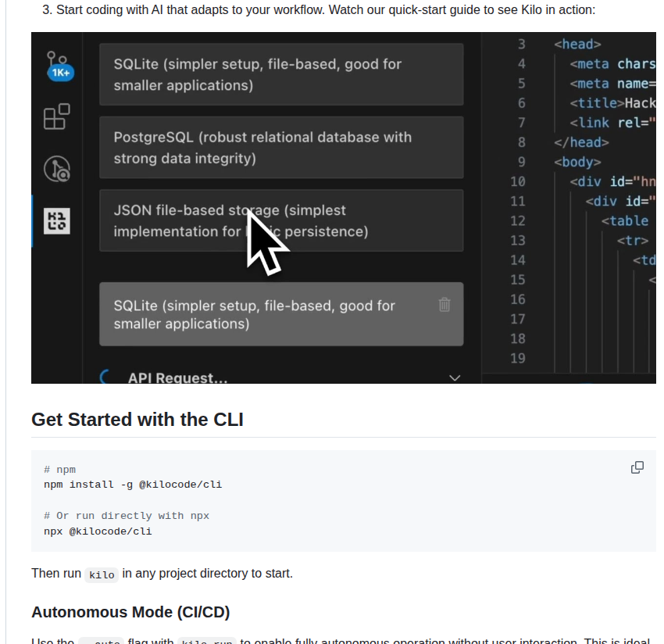Select the commit graph search sidebar icon
Image resolution: width=664 pixels, height=644 pixels.
(56, 169)
